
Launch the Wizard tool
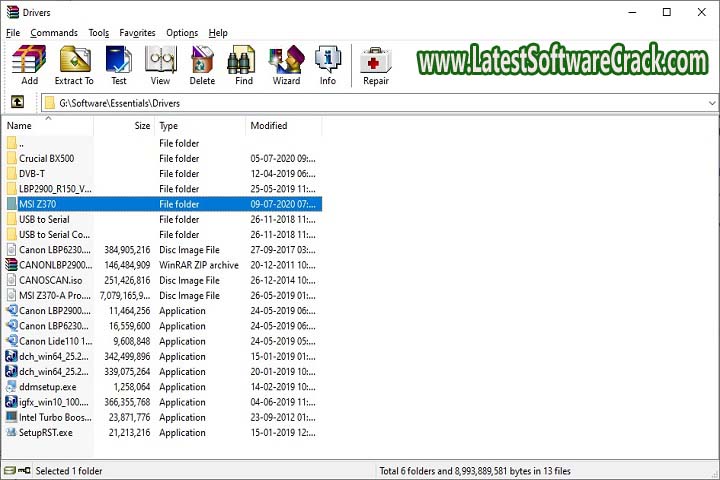coord(286,65)
